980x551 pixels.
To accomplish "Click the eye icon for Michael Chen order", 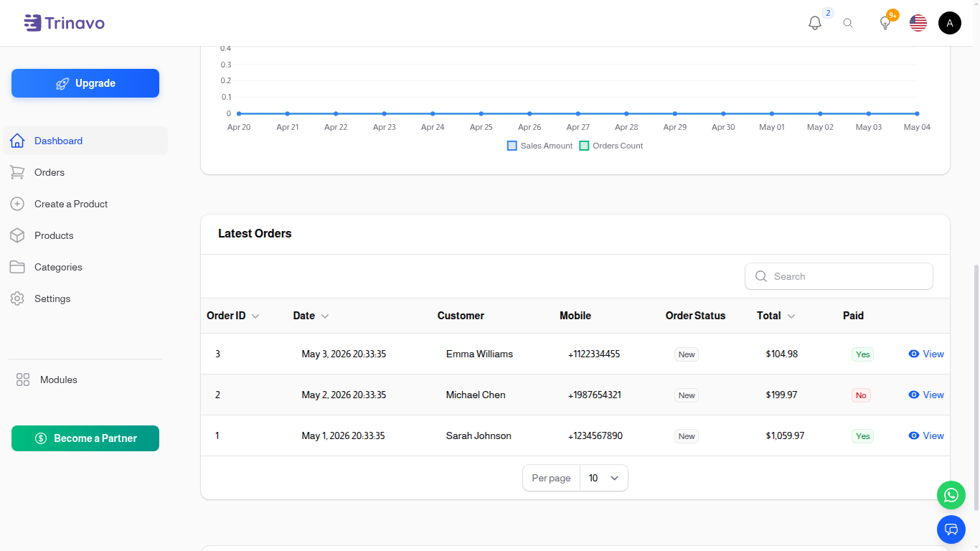I will coord(914,395).
